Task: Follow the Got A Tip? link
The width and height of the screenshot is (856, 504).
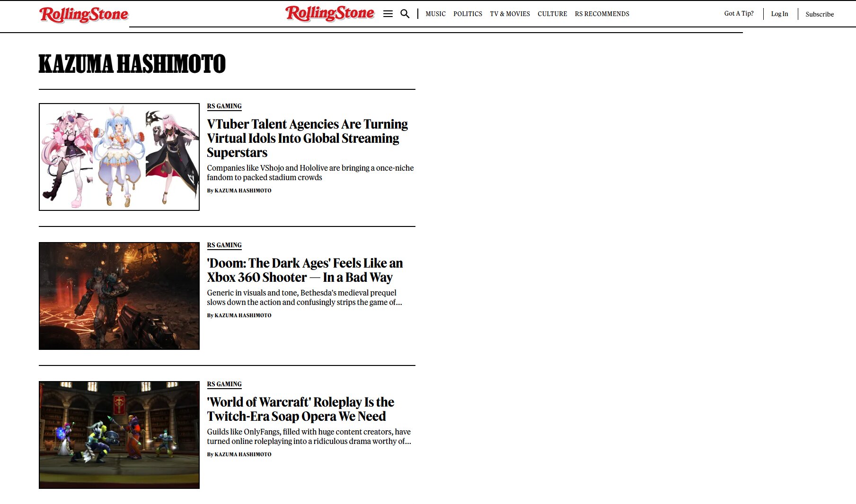Action: [739, 14]
